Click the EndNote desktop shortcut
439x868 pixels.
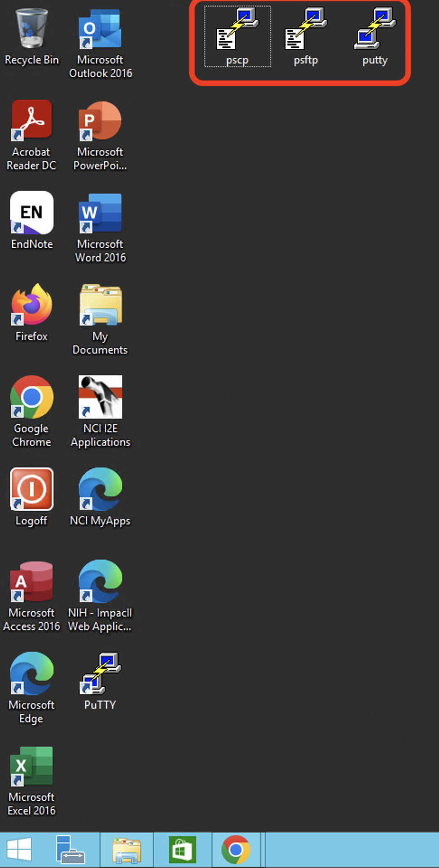click(x=32, y=213)
